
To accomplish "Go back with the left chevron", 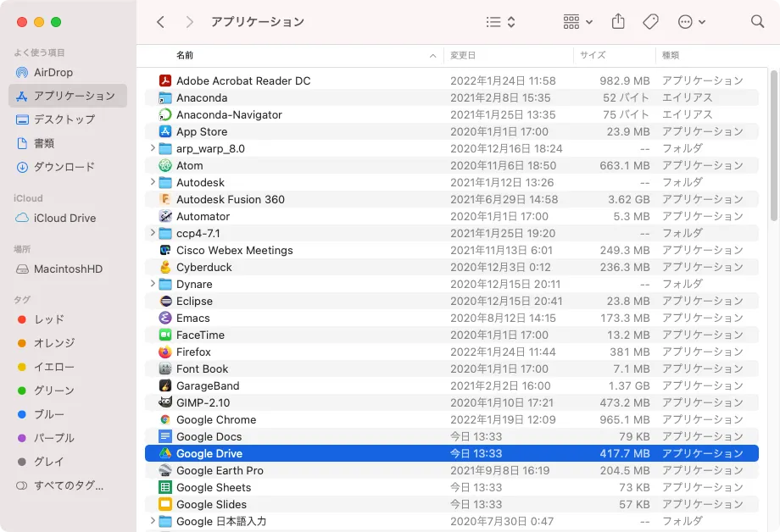I will tap(160, 22).
